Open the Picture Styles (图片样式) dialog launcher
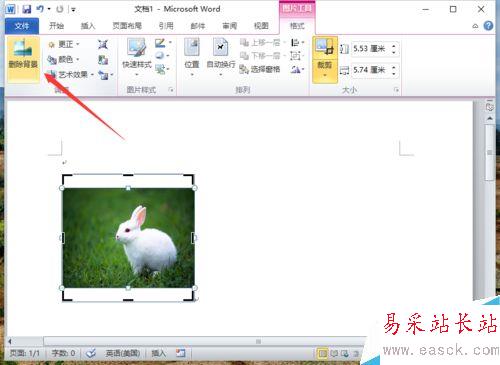Image resolution: width=500 pixels, height=365 pixels. click(171, 89)
